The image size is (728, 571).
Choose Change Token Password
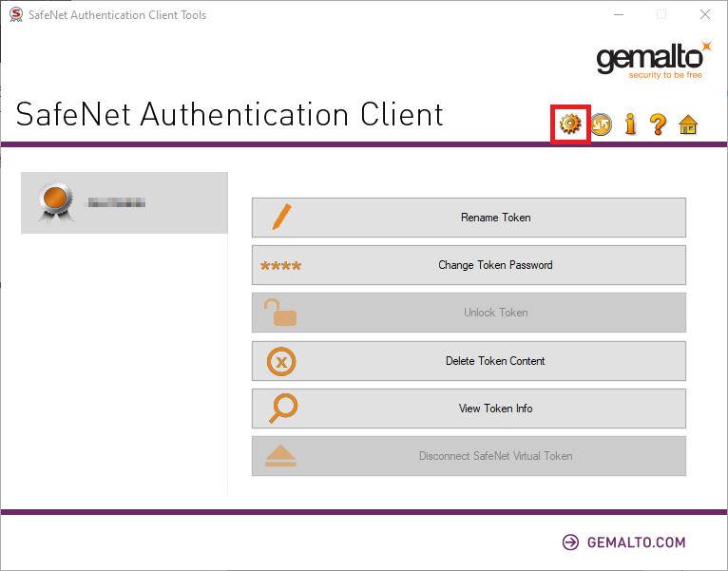click(469, 265)
